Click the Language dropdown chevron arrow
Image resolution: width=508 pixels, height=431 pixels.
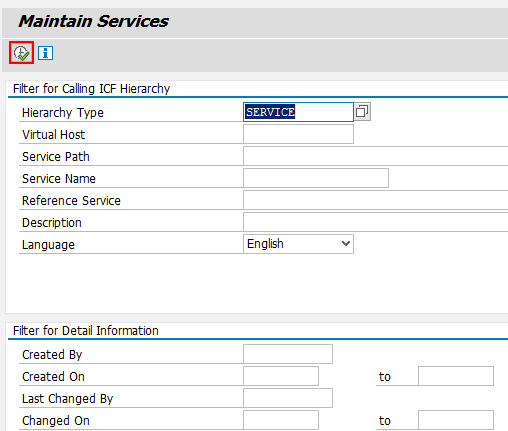pos(346,244)
